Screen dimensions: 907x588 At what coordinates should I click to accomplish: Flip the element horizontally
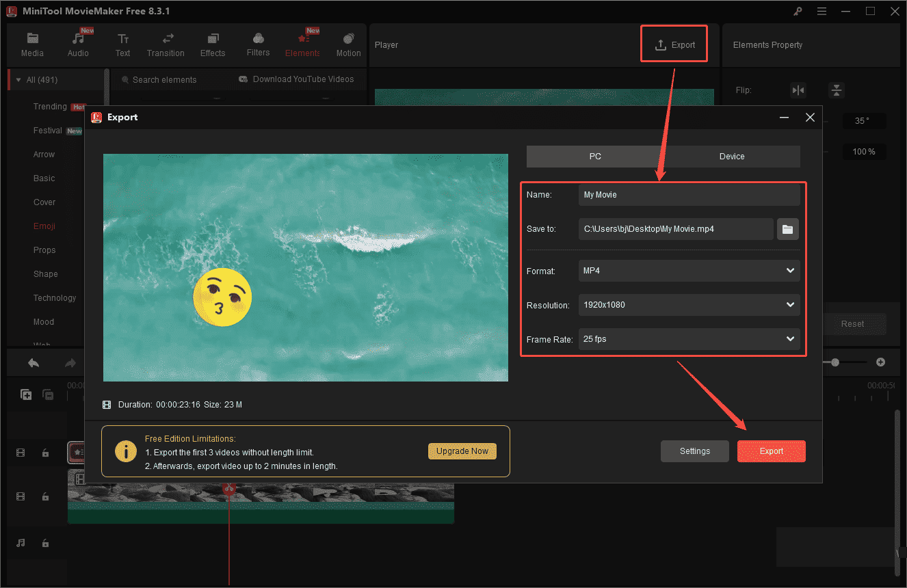click(x=798, y=90)
